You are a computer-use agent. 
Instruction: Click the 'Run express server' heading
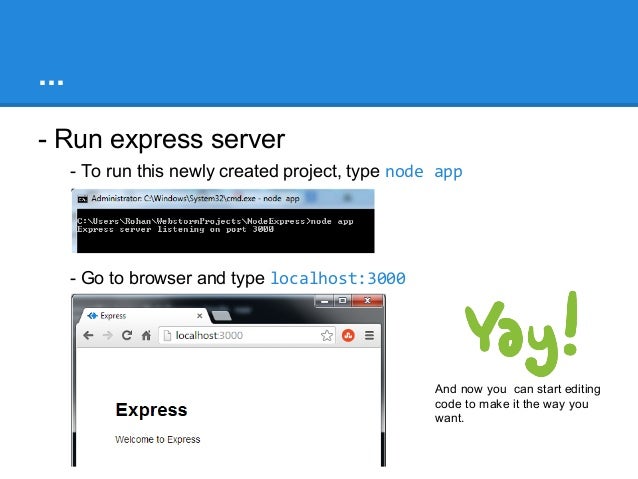pos(169,140)
